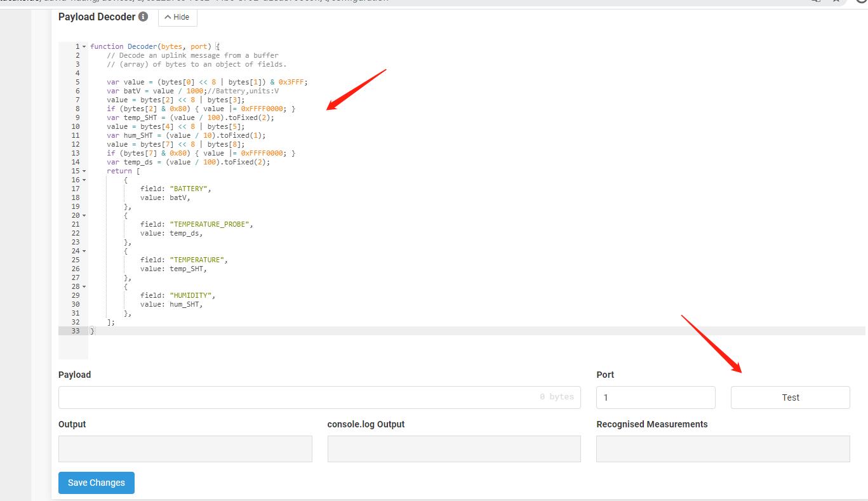Click line number 33 in the gutter
This screenshot has width=868, height=501.
(76, 331)
